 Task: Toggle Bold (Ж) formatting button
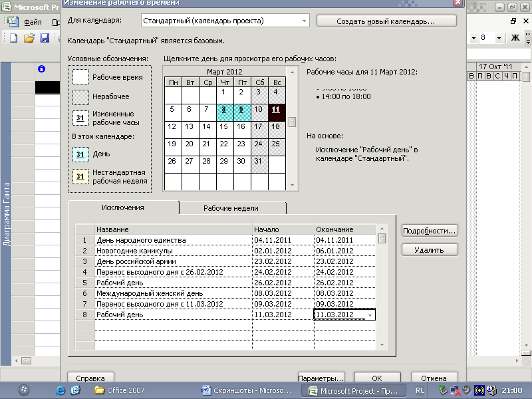tap(515, 38)
